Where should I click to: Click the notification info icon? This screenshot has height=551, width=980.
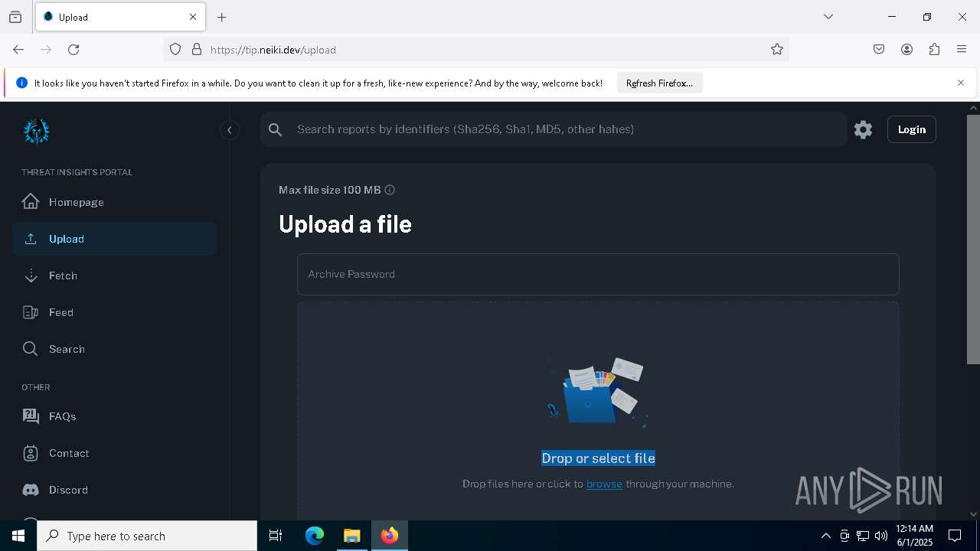(21, 83)
